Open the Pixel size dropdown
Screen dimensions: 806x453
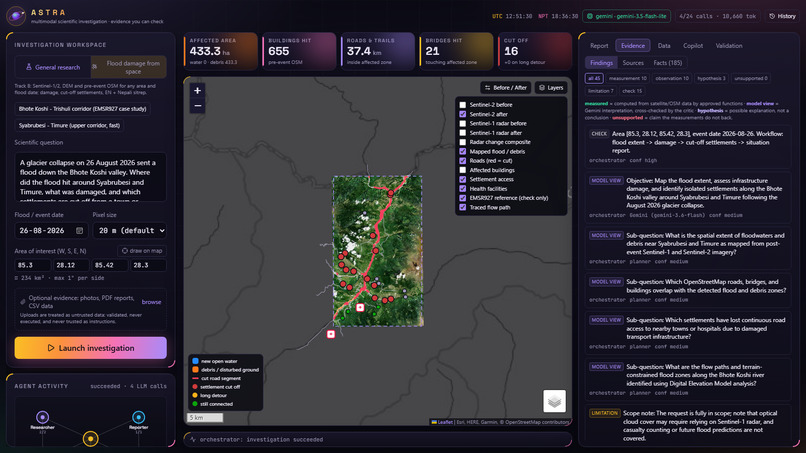point(130,230)
